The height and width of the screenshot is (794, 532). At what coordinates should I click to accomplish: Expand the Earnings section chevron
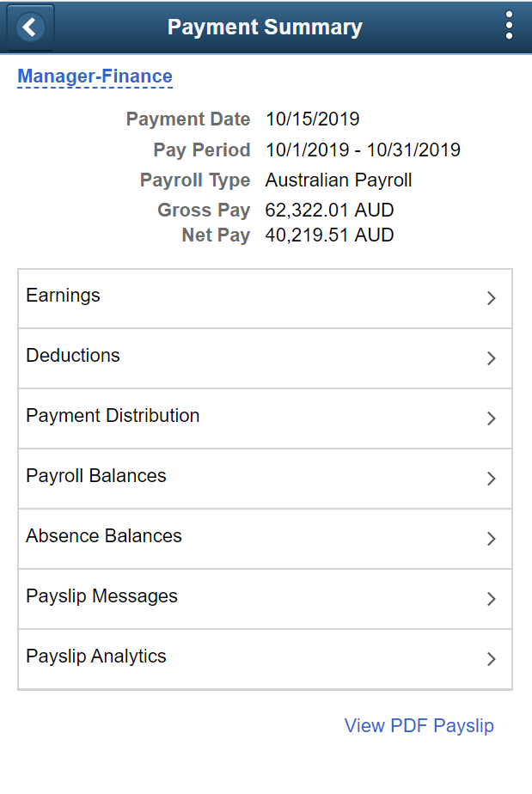point(491,298)
